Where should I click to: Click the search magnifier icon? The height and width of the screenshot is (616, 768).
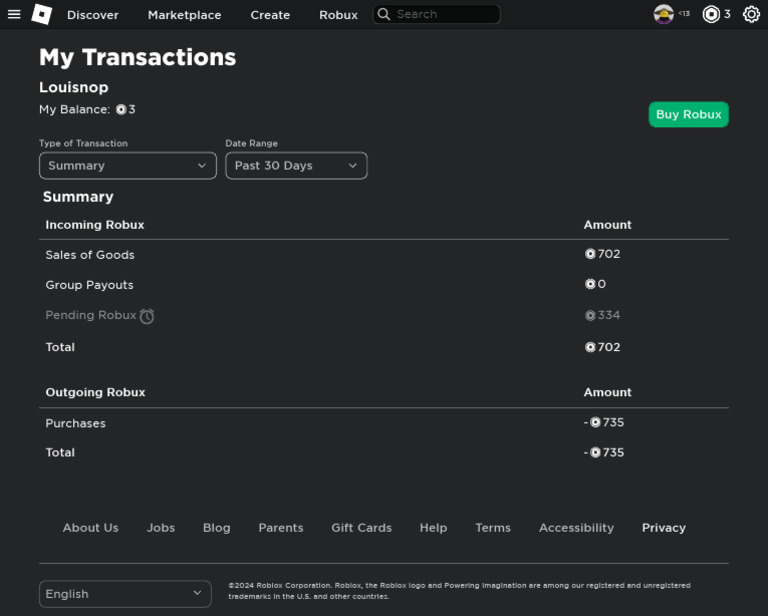(x=384, y=14)
